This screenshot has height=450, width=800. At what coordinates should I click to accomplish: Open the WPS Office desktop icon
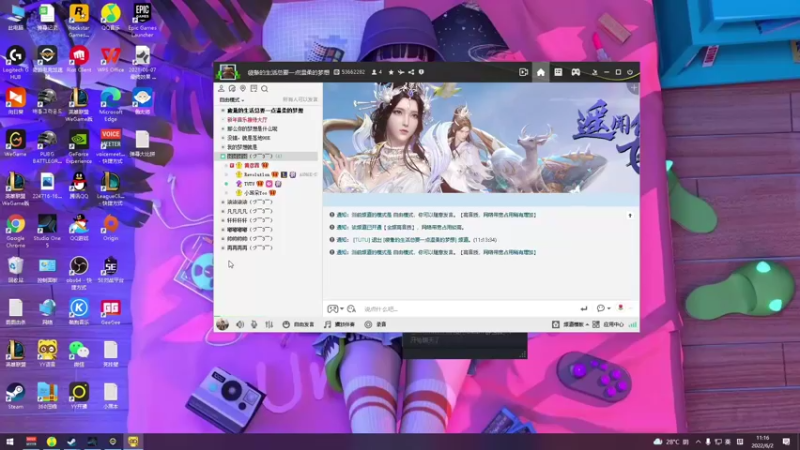[110, 59]
